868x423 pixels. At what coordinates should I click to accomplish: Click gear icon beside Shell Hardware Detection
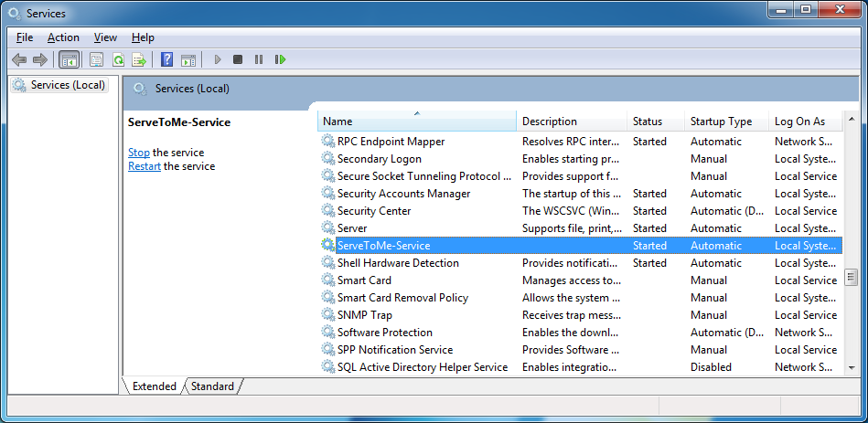[x=328, y=262]
